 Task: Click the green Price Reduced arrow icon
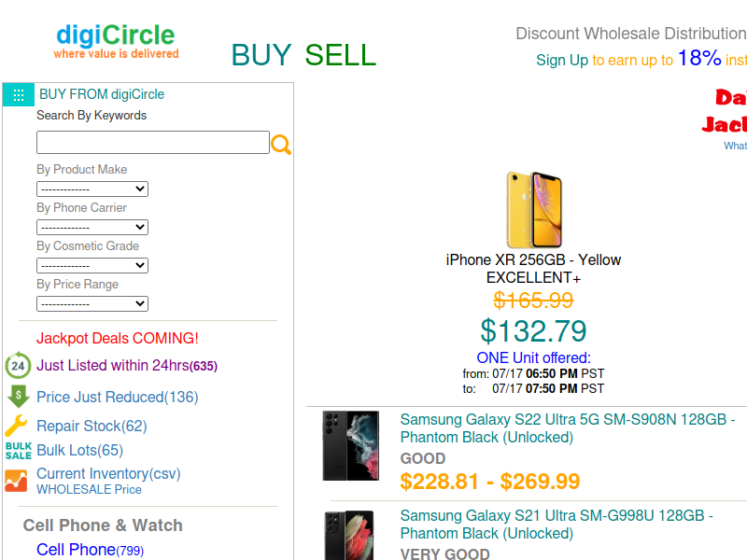click(18, 396)
